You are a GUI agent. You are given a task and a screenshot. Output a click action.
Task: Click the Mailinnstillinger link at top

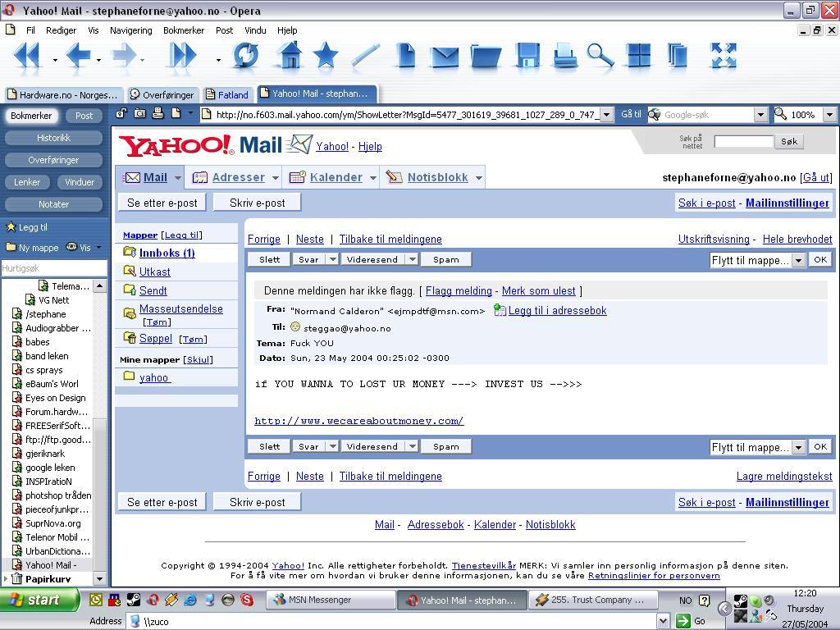787,203
